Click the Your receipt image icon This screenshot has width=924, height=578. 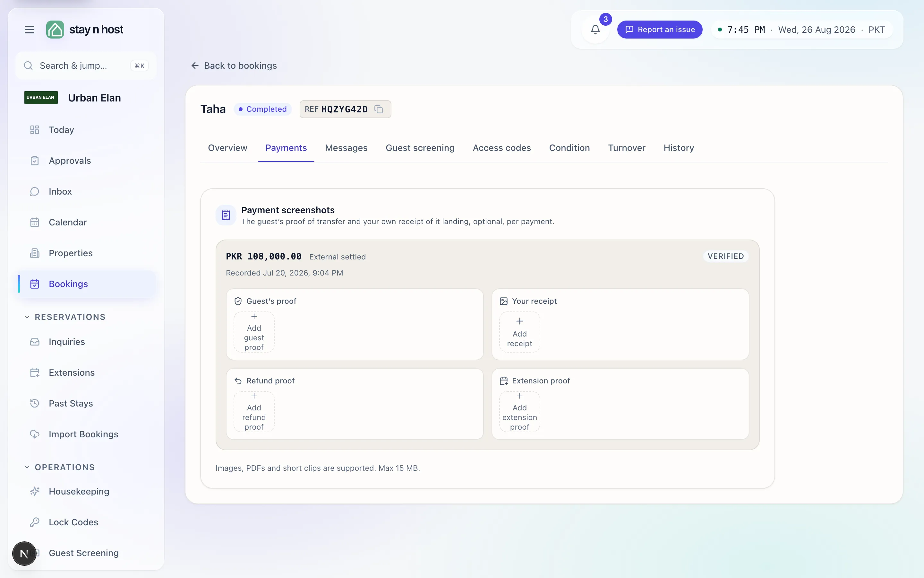tap(504, 301)
